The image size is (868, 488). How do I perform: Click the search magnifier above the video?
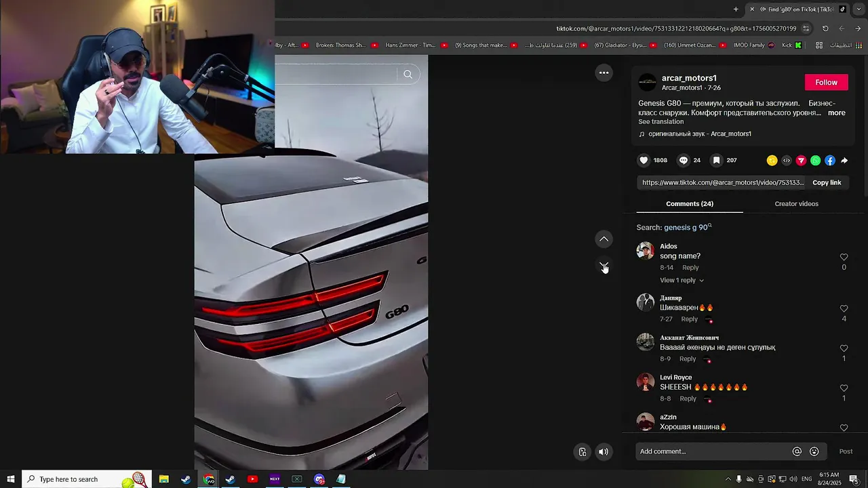[x=408, y=75]
